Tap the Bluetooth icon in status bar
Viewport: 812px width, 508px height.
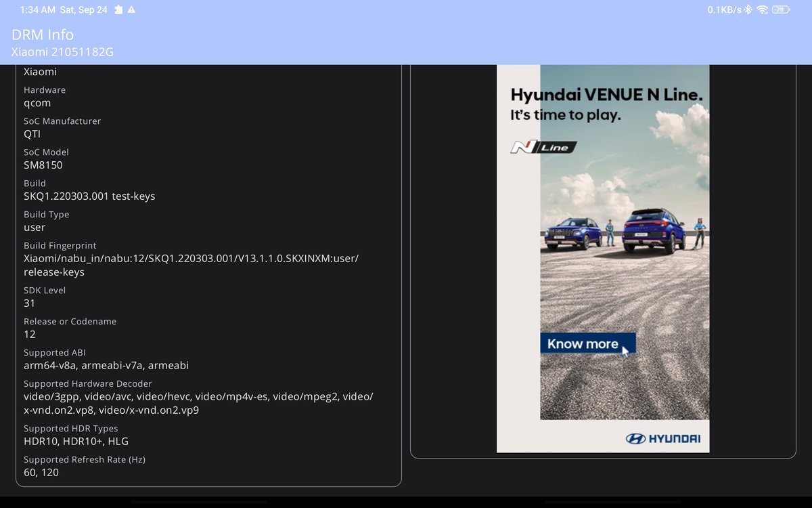coord(749,9)
